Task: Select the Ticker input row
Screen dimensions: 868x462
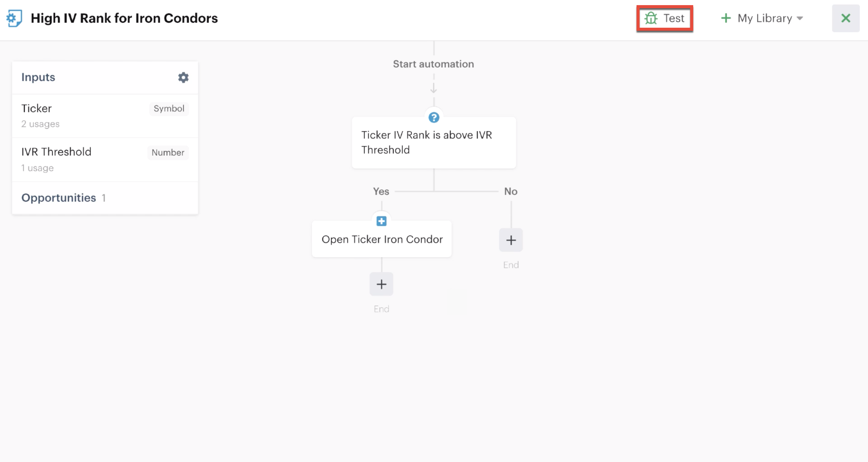Action: [x=105, y=116]
